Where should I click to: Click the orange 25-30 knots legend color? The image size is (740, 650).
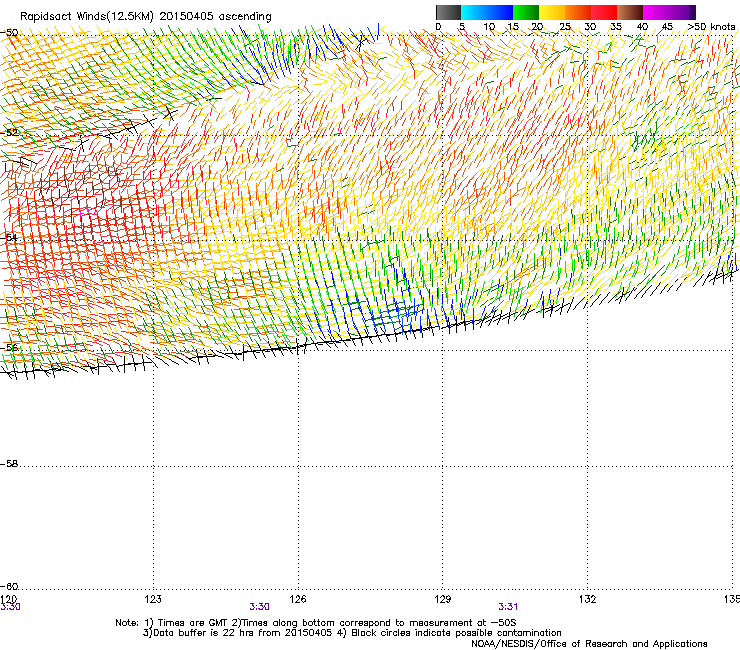578,12
